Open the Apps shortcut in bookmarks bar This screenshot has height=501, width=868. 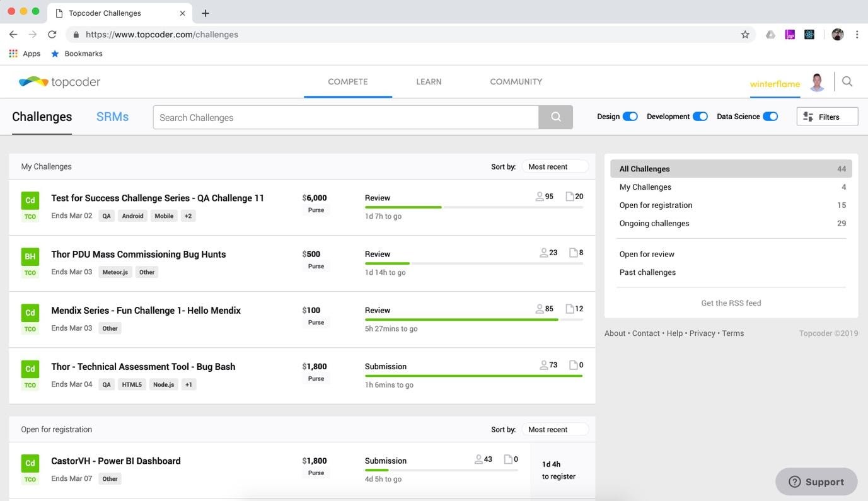click(25, 54)
